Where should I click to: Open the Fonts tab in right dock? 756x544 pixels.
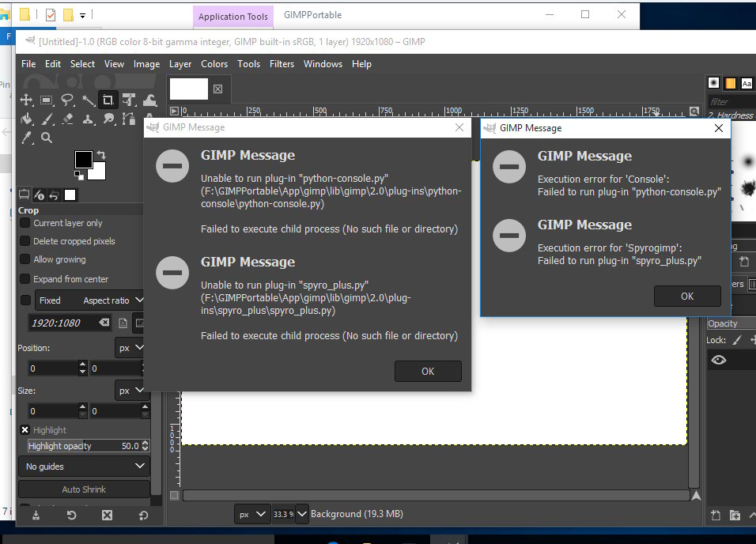[747, 83]
